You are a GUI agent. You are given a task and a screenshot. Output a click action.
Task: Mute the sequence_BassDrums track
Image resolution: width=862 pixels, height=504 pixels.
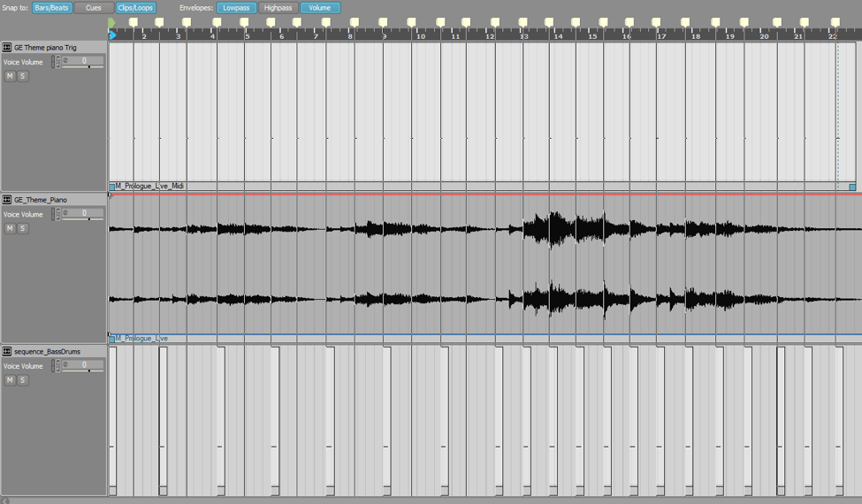point(10,380)
